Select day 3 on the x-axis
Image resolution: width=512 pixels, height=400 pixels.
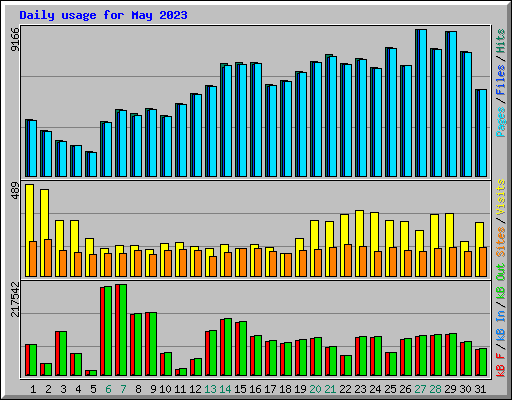point(63,389)
